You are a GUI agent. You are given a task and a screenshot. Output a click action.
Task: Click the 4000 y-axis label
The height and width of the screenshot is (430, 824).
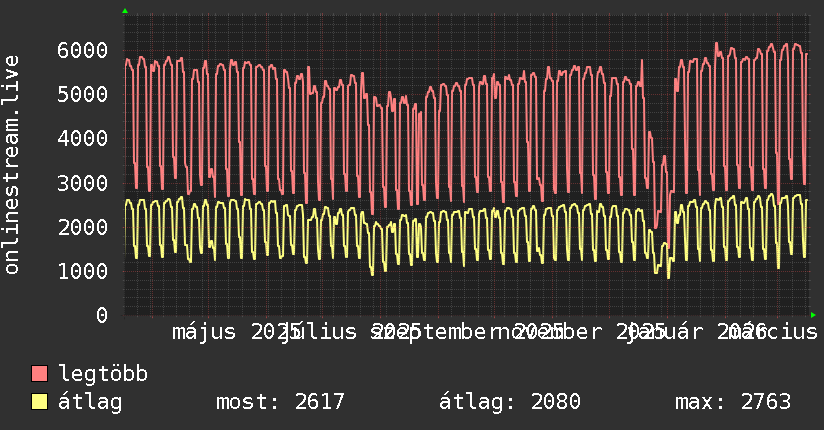tap(83, 139)
